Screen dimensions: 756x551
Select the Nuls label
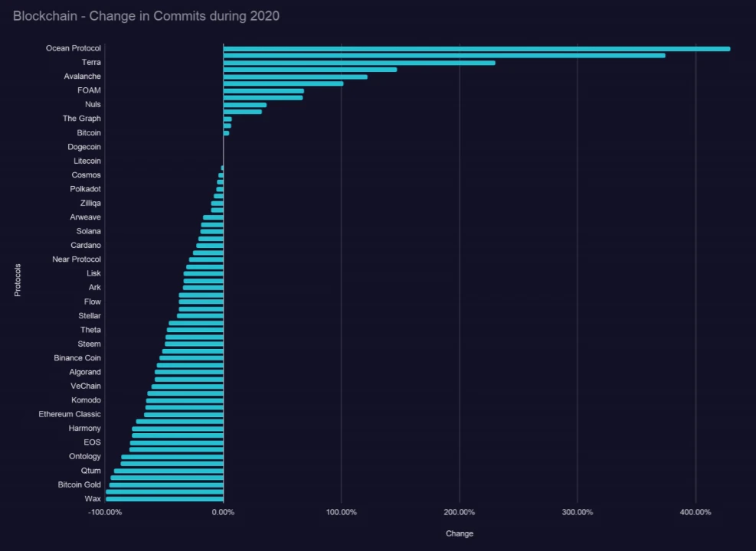[93, 104]
